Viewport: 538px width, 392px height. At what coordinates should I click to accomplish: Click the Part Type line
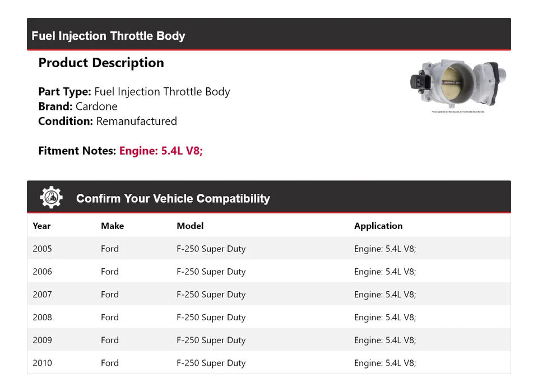pos(134,92)
